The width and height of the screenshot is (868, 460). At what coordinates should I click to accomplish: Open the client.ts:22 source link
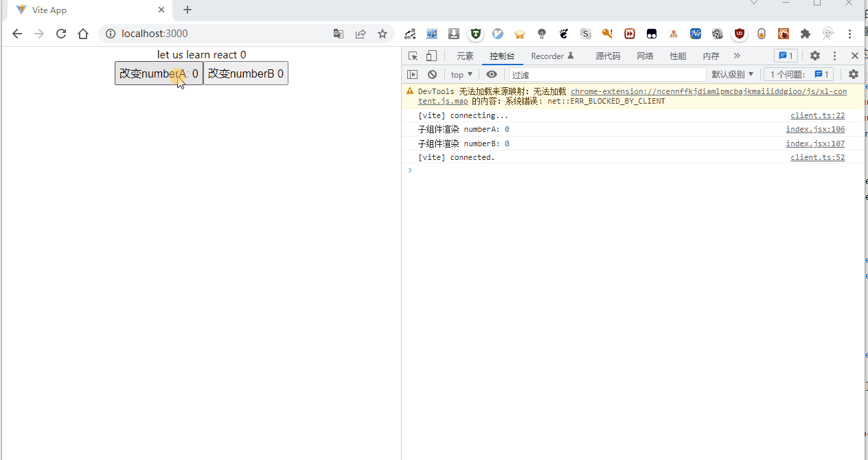817,115
